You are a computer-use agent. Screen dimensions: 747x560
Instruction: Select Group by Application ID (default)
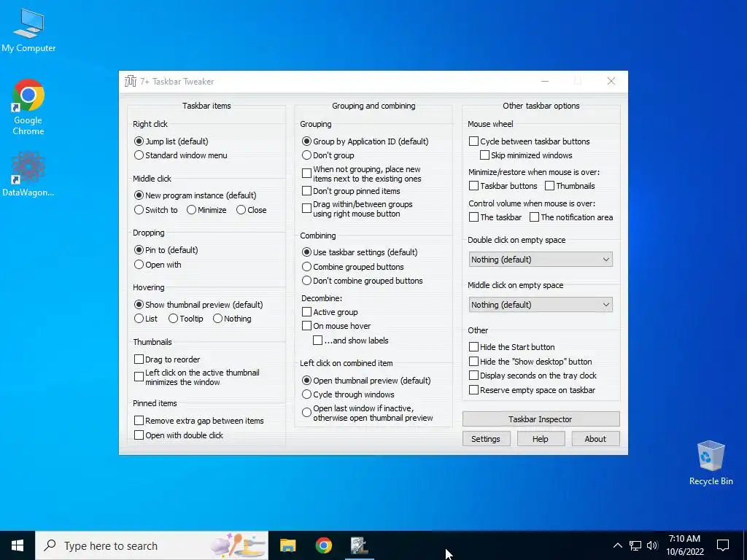pos(365,141)
